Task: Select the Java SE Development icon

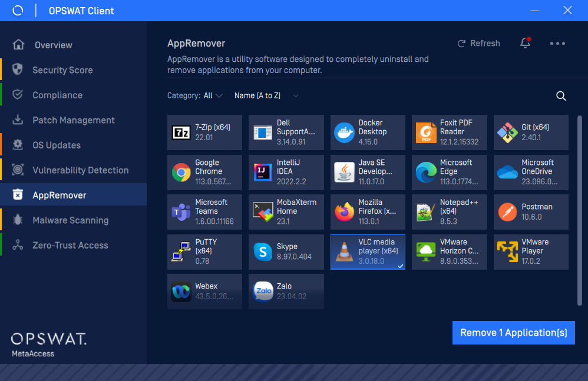Action: coord(344,173)
